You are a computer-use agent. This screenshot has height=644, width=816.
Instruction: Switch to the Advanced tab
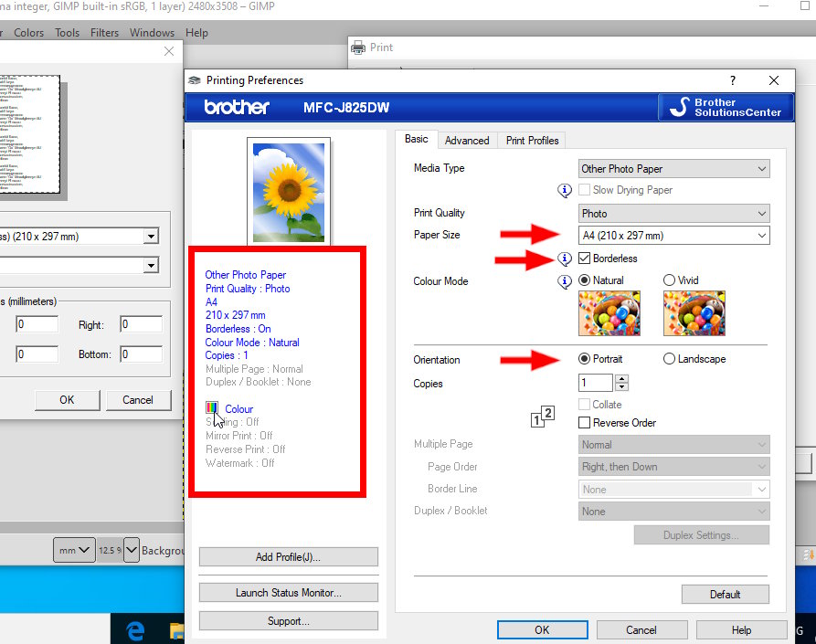(467, 141)
